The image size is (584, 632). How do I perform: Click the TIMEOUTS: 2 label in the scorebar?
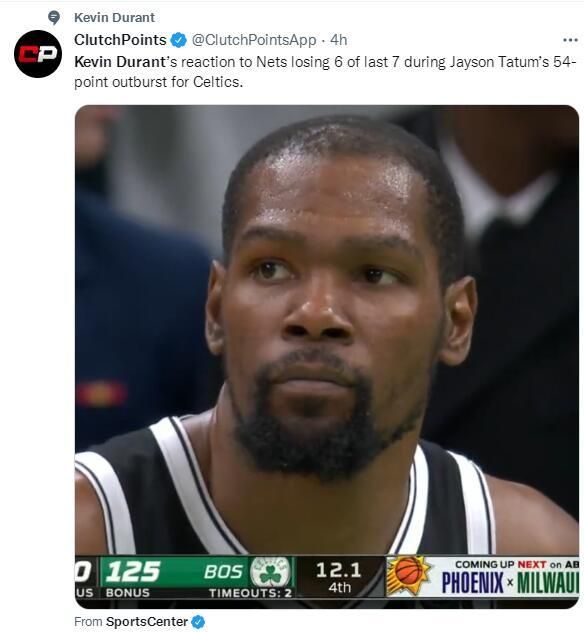click(250, 593)
